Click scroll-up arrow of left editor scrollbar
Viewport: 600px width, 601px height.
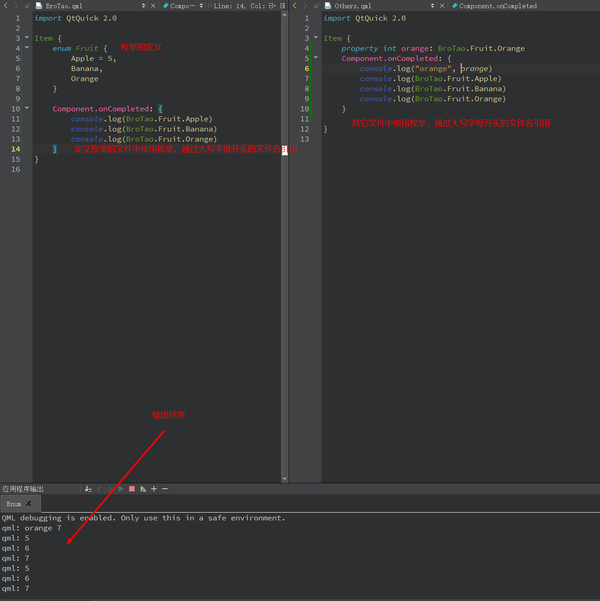coord(284,15)
